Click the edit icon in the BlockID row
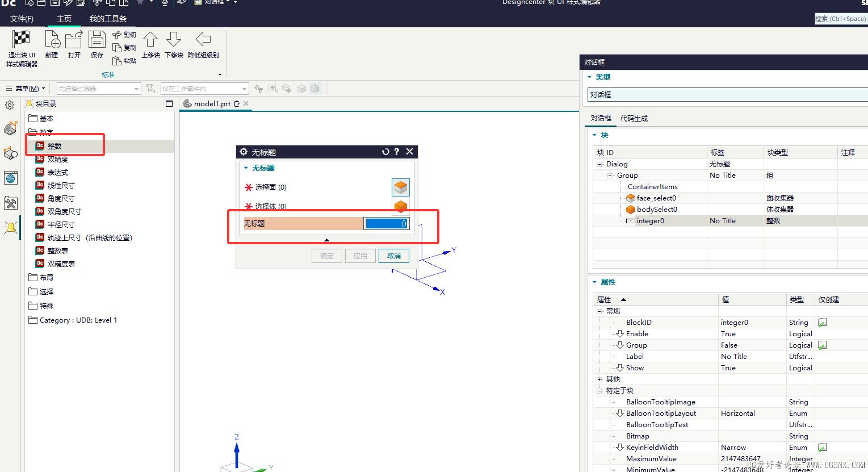The width and height of the screenshot is (868, 472). 822,323
